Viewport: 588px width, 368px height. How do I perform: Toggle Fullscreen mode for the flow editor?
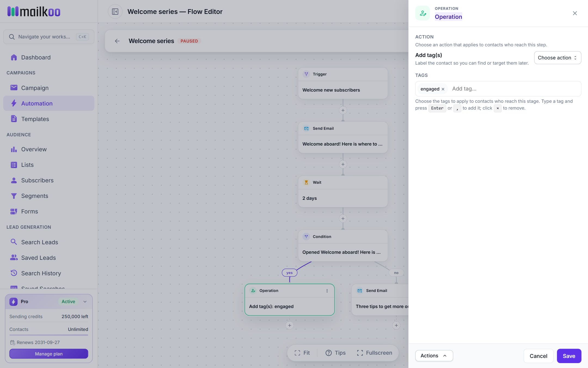(374, 353)
